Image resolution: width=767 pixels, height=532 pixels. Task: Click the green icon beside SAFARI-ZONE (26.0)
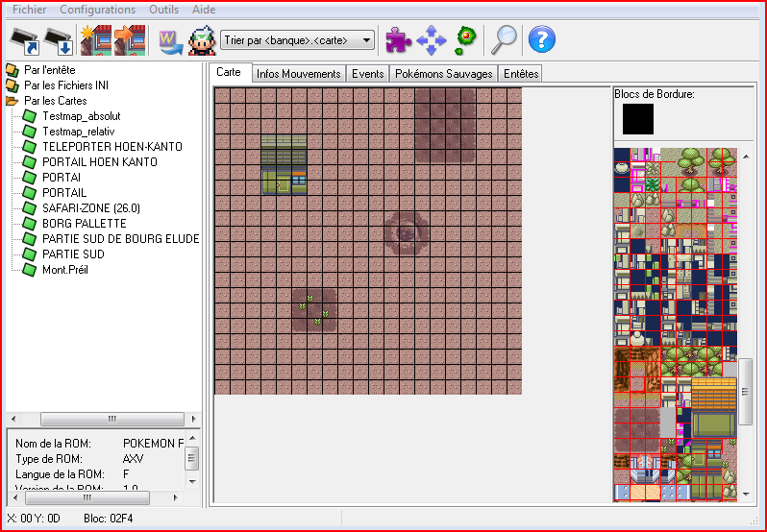click(30, 208)
